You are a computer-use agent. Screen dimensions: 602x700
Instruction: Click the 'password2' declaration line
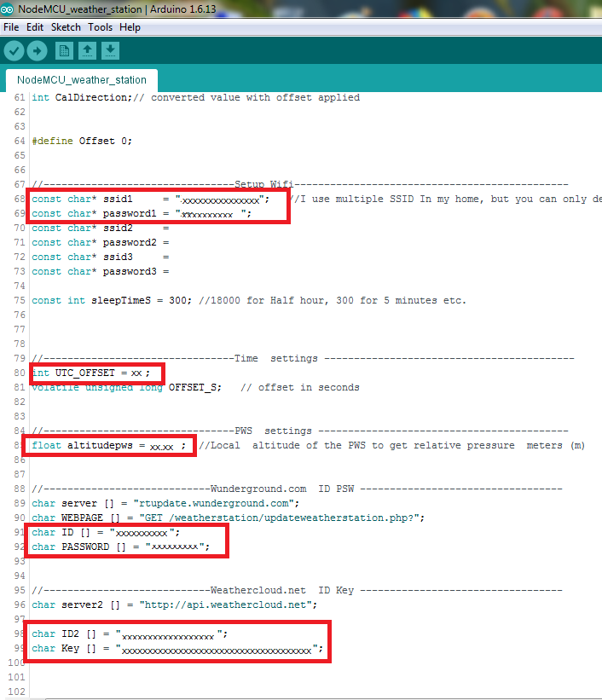101,242
